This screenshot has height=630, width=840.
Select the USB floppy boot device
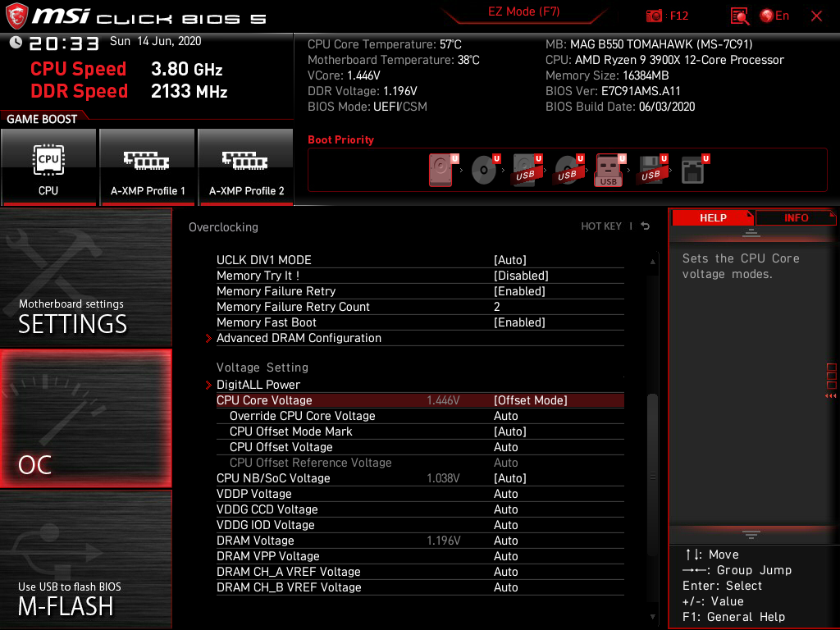[x=652, y=170]
